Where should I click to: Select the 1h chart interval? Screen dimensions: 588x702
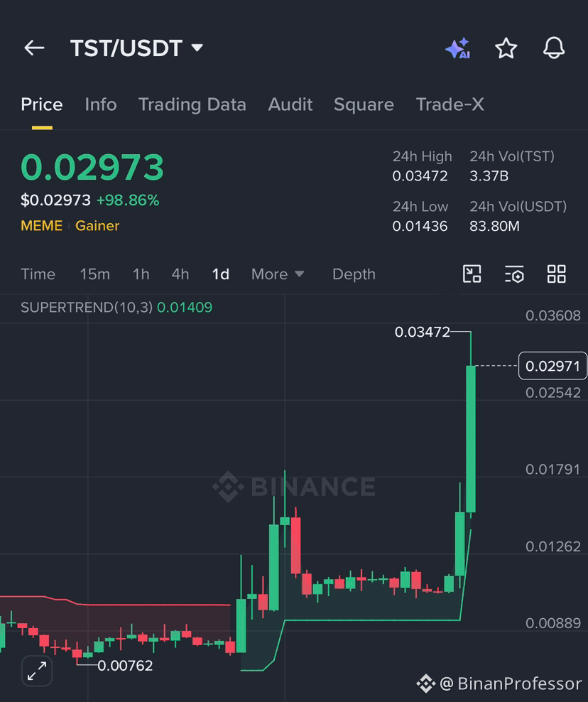[x=141, y=274]
